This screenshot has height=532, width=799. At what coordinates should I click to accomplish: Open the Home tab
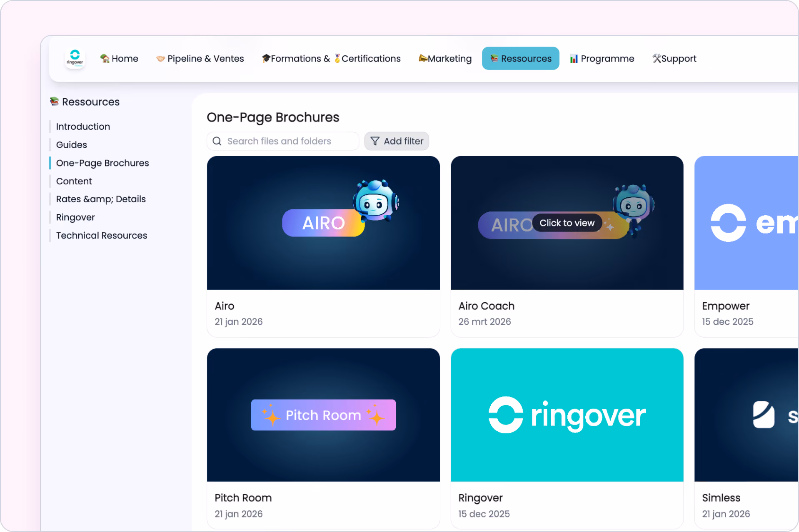(119, 59)
